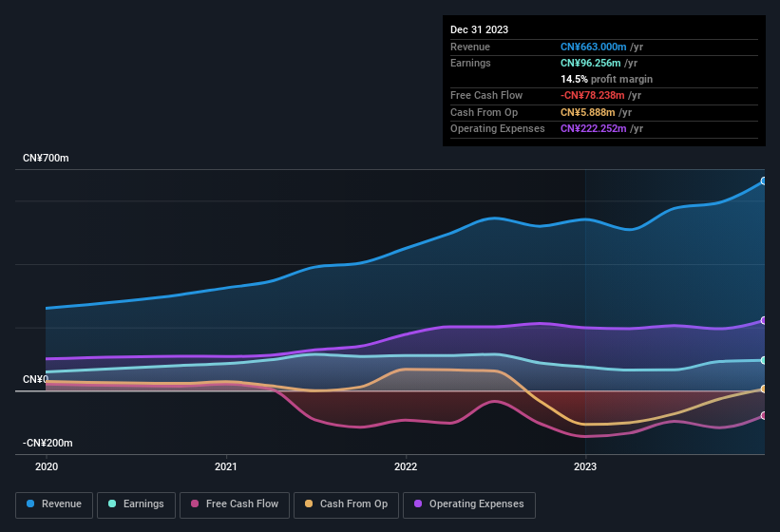Click the Dec 31 2023 tooltip date

click(x=479, y=29)
